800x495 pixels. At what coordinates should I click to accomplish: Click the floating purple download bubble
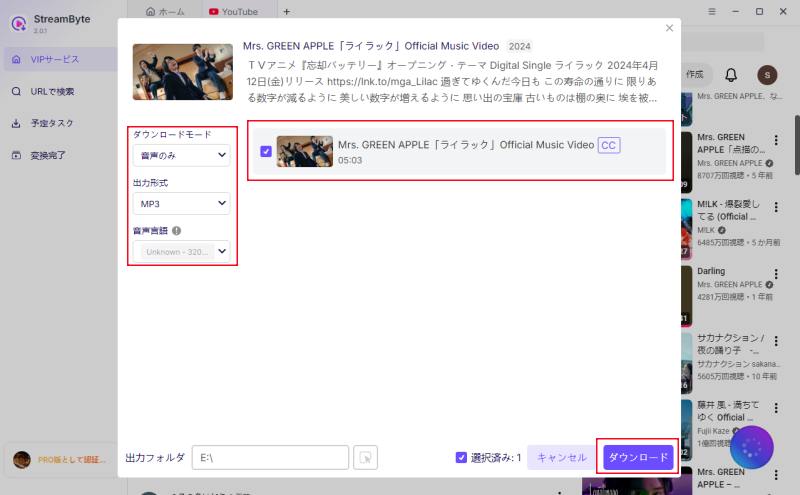point(752,447)
